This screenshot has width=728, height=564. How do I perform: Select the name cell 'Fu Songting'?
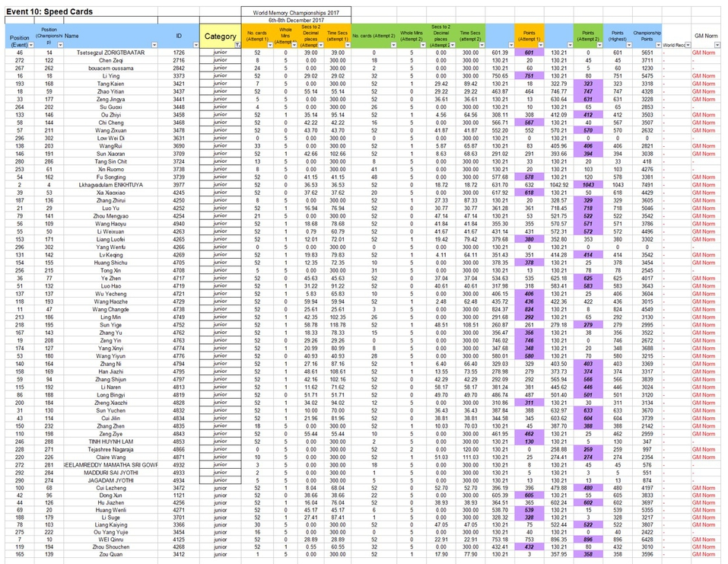coord(110,177)
